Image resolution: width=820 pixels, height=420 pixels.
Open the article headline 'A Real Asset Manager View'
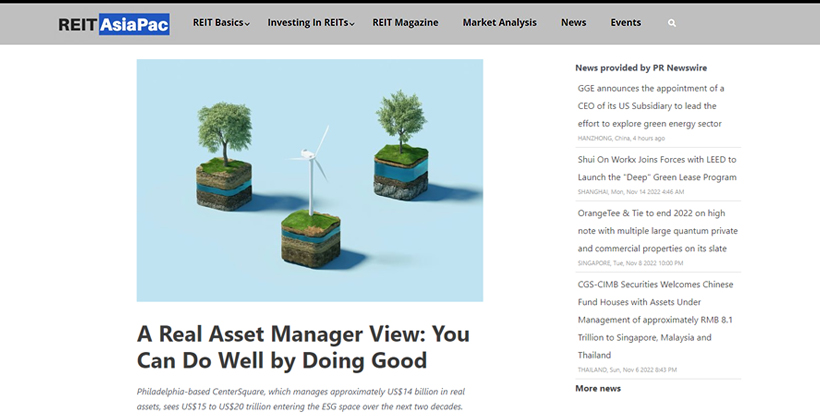coord(303,347)
